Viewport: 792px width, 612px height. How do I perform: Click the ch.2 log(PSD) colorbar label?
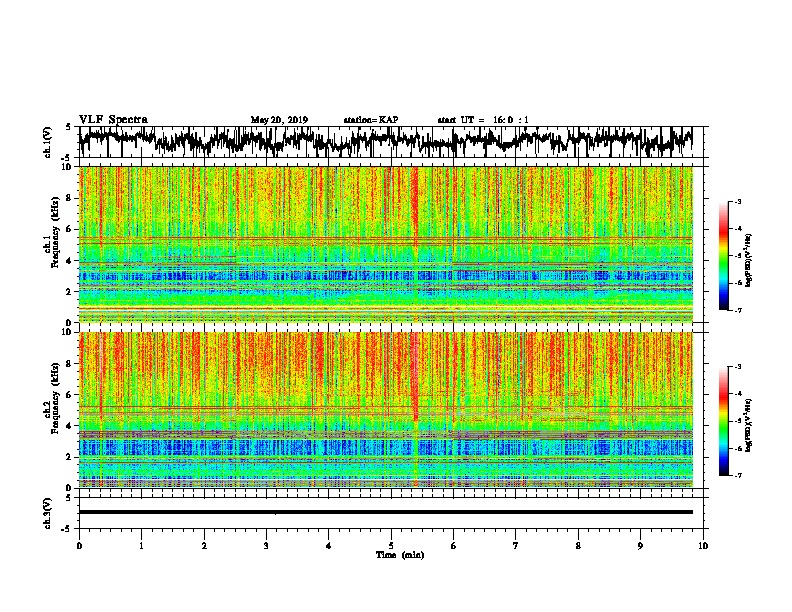point(749,425)
